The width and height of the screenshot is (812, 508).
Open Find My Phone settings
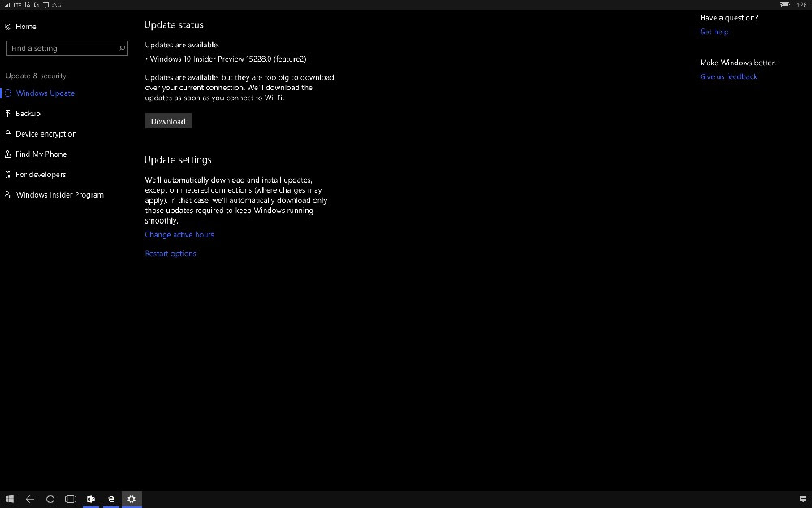pos(41,154)
